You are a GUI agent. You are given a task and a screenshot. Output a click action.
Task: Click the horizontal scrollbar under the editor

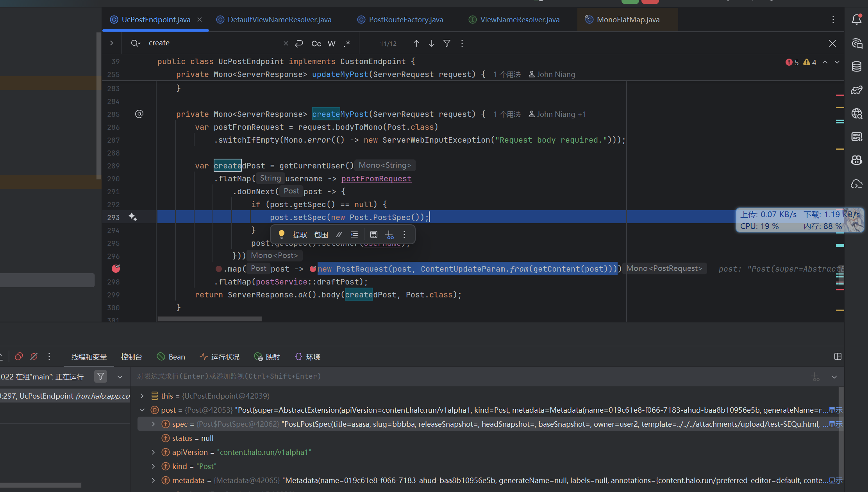(210, 319)
